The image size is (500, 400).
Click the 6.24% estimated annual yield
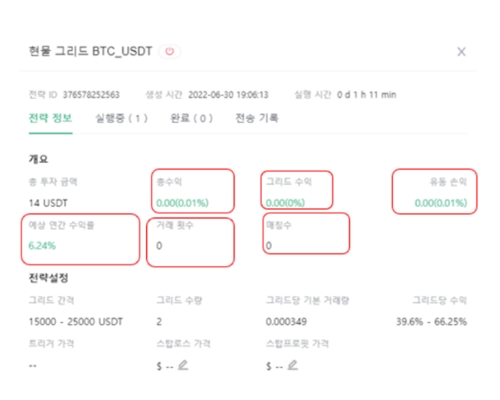point(42,246)
